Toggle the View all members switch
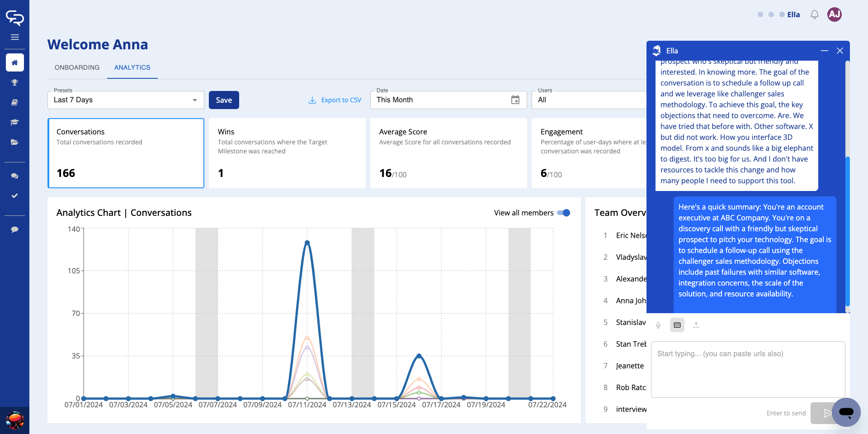The height and width of the screenshot is (434, 868). tap(564, 213)
